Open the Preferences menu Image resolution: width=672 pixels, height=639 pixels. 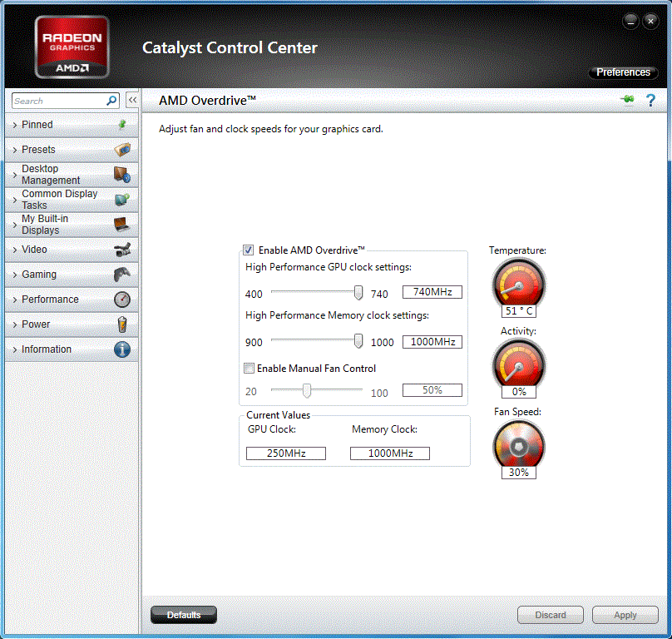(x=623, y=72)
